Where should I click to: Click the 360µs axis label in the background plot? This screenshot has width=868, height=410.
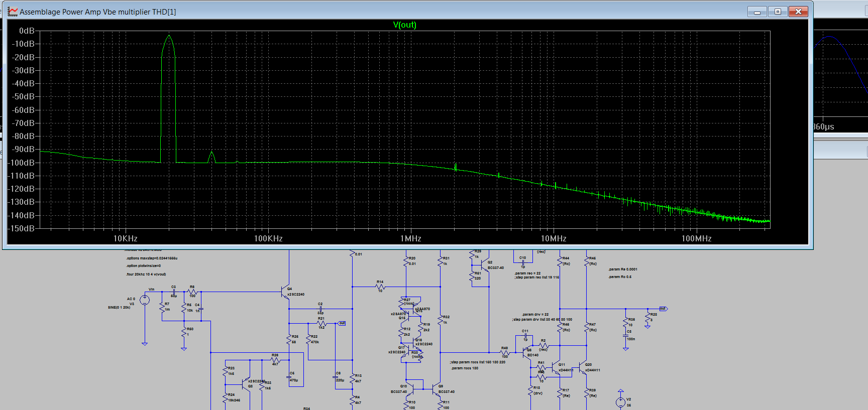coord(824,127)
